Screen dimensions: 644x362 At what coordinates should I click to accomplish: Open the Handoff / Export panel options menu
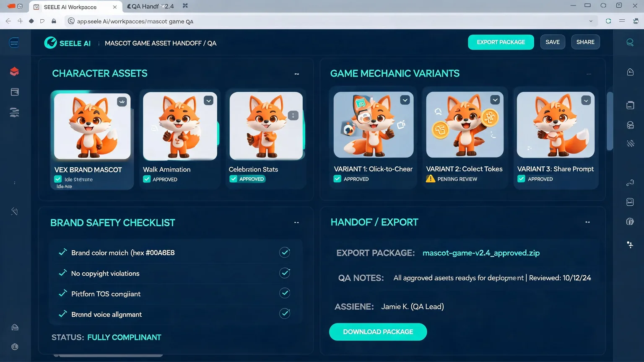coord(587,222)
